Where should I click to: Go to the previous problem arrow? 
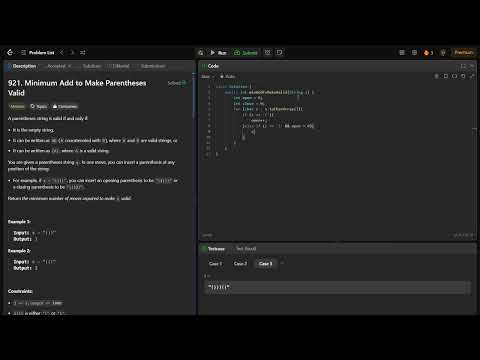click(x=62, y=53)
